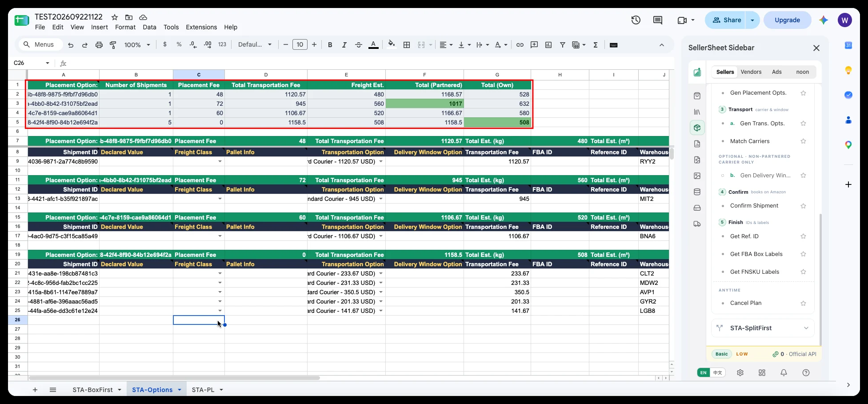Image resolution: width=868 pixels, height=404 pixels.
Task: Open the Extensions menu
Action: (201, 27)
